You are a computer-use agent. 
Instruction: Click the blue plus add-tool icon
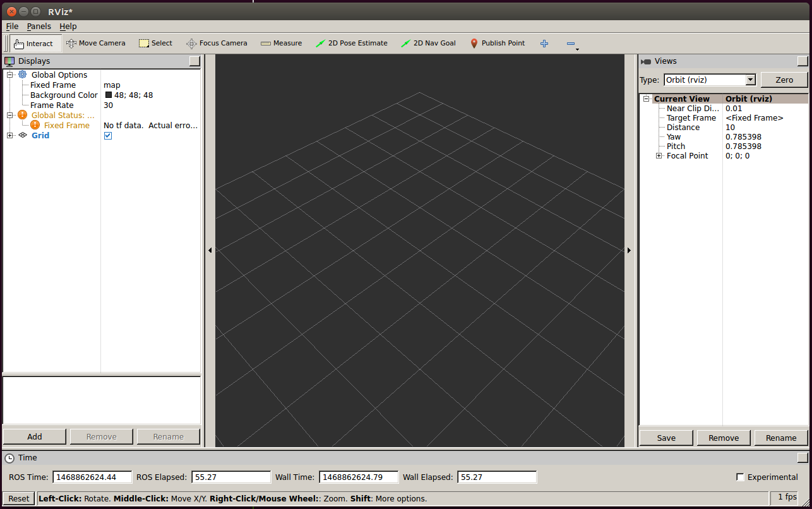[544, 44]
